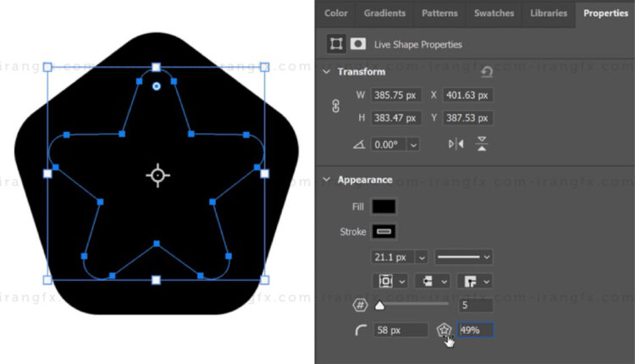Click the sides count slider handle
The image size is (635, 364).
tap(379, 305)
